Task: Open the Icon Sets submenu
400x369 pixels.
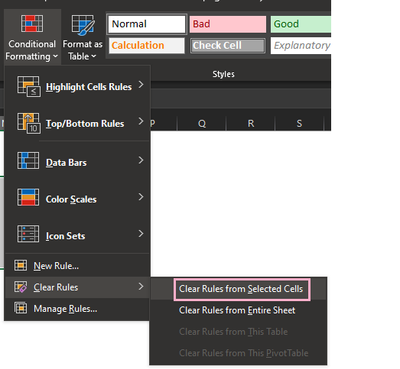Action: click(x=77, y=236)
